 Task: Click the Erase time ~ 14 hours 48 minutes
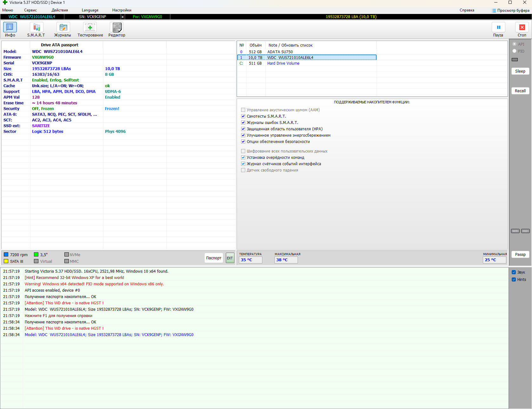point(55,103)
